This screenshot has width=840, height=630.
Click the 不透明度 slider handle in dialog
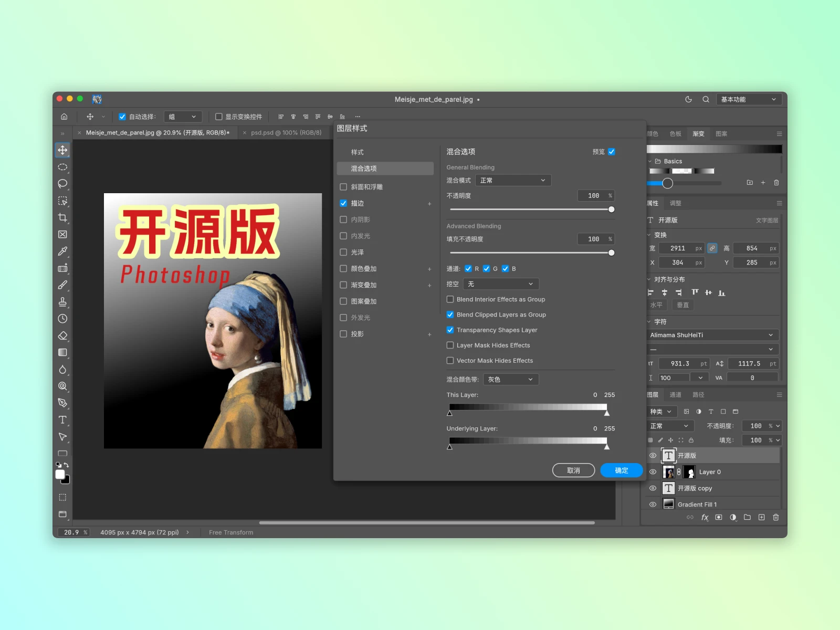[611, 209]
